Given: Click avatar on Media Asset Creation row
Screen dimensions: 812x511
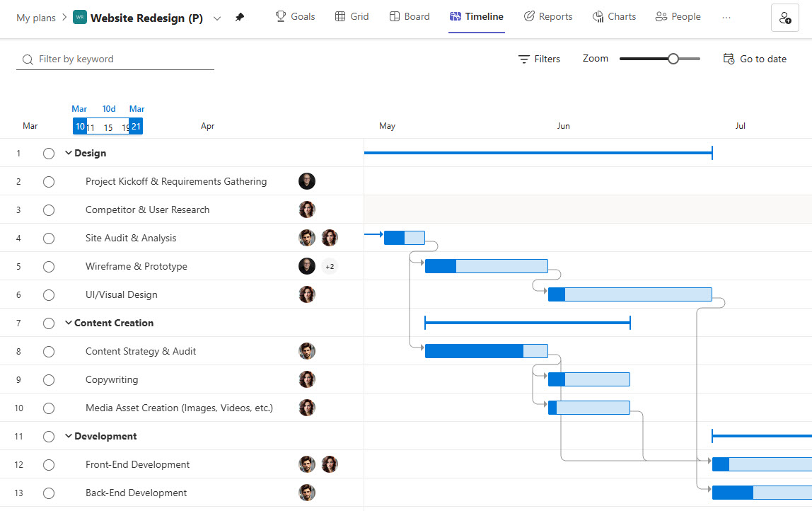Looking at the screenshot, I should 306,408.
